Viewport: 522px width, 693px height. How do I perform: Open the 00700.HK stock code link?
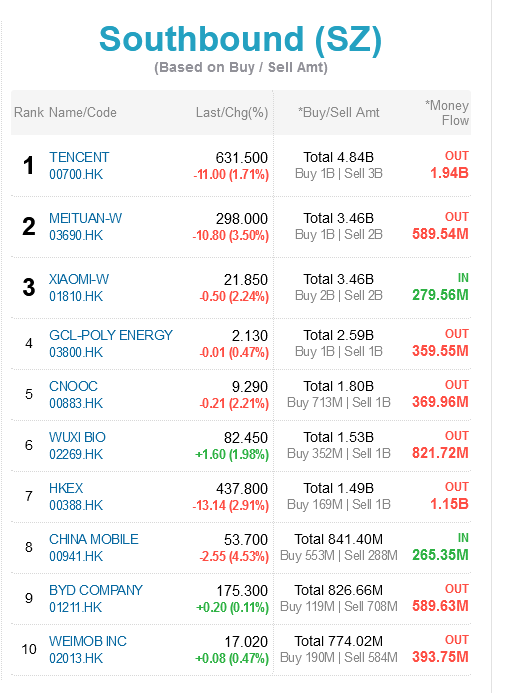[76, 175]
